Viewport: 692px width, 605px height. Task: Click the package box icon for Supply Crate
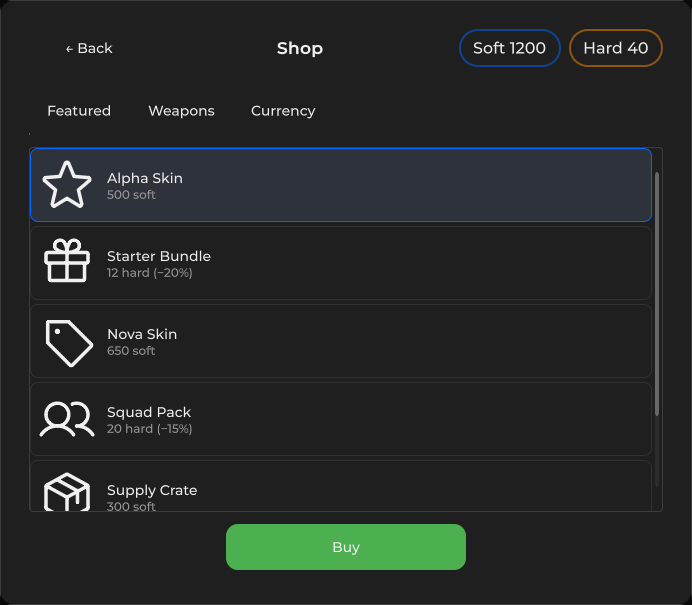pos(67,492)
